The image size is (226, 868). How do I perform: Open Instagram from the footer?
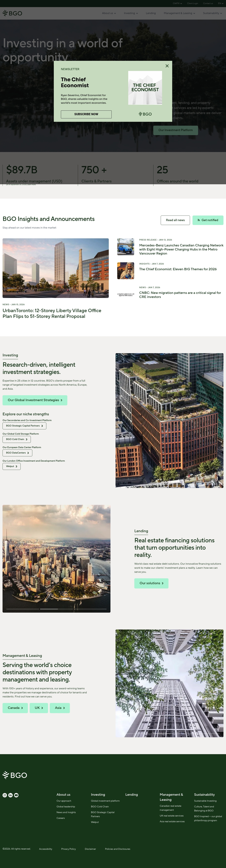[5, 795]
